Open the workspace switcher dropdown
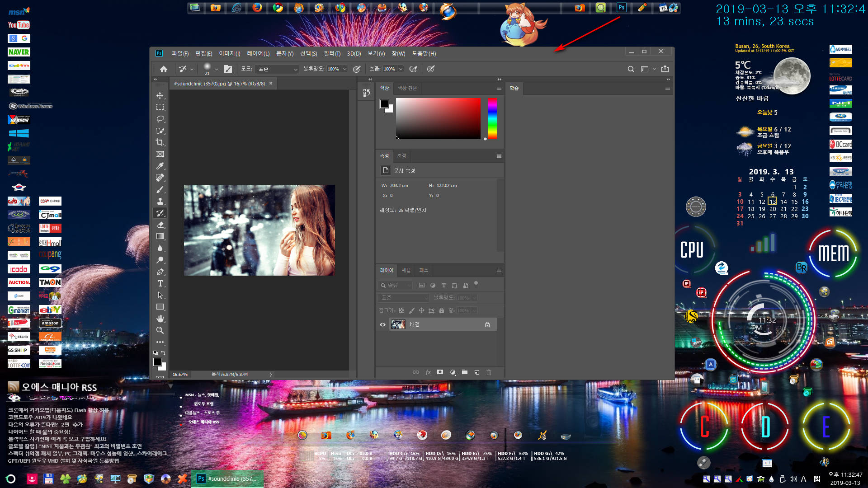 point(648,69)
